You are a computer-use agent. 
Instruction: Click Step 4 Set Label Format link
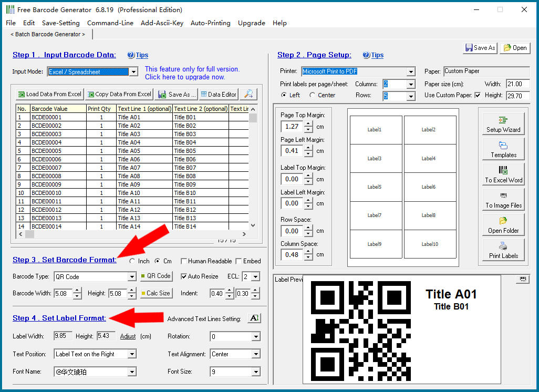pos(59,318)
